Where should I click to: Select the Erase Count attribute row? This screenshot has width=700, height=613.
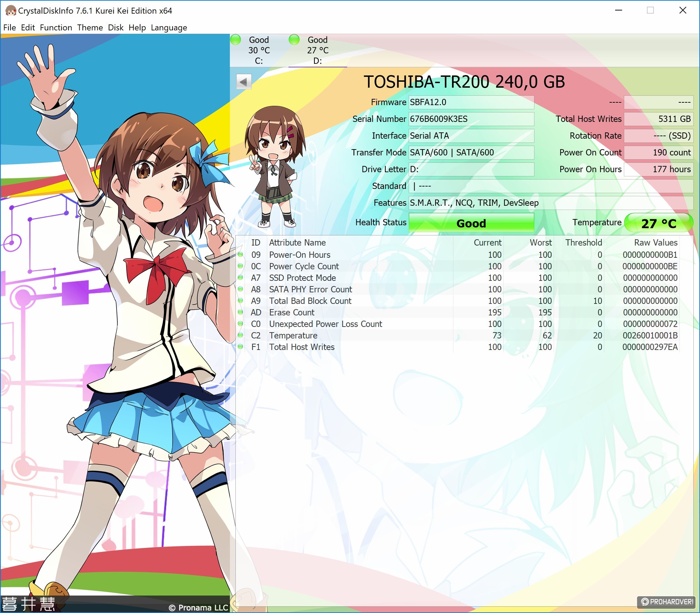(x=458, y=312)
